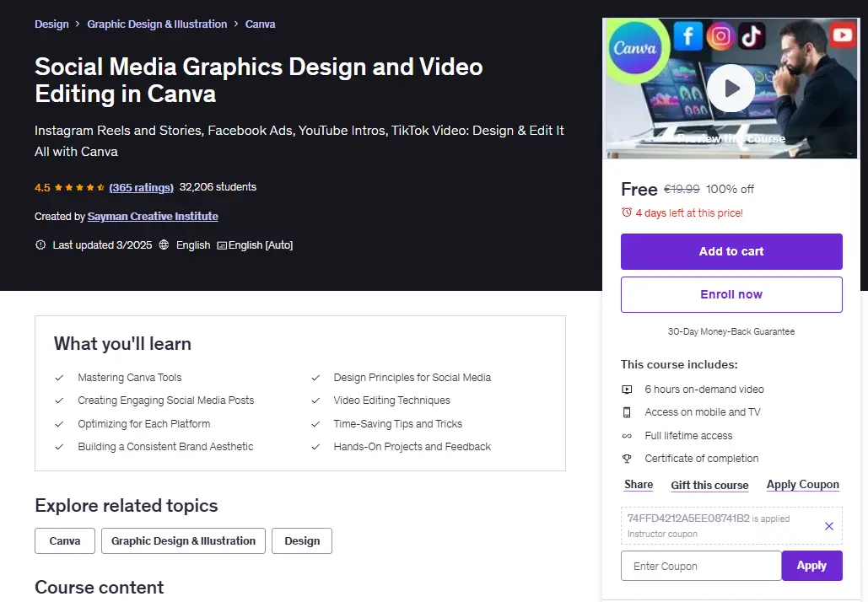This screenshot has height=602, width=868.
Task: Click the star rating icons
Action: point(79,187)
